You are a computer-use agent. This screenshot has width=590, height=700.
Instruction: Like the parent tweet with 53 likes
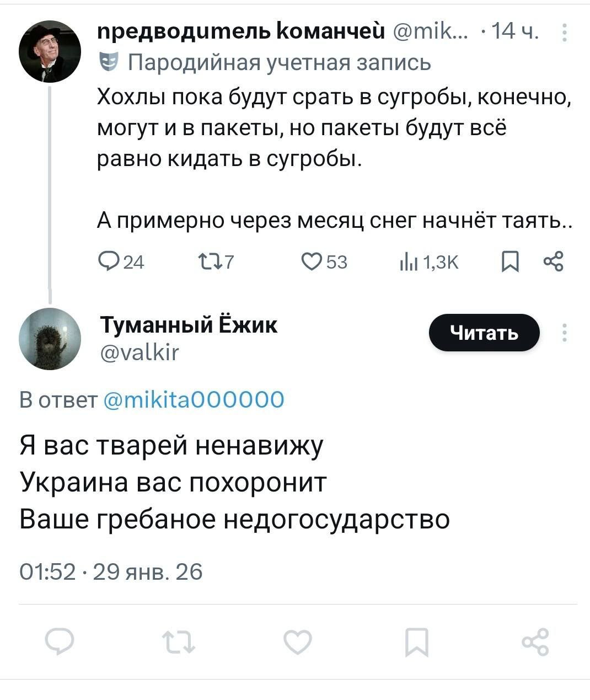click(312, 262)
